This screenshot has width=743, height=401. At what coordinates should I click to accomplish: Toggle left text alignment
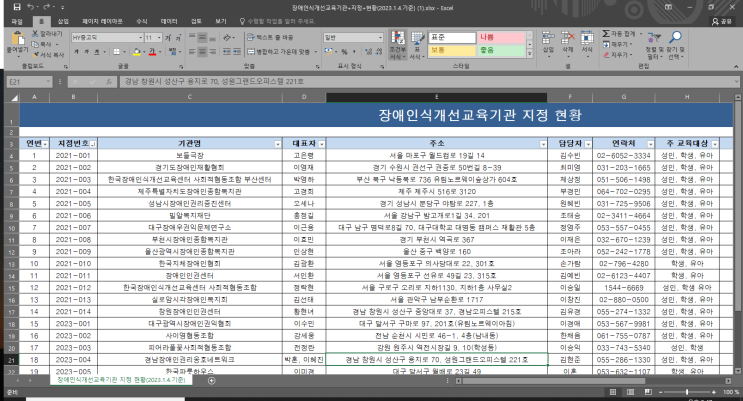coord(192,52)
